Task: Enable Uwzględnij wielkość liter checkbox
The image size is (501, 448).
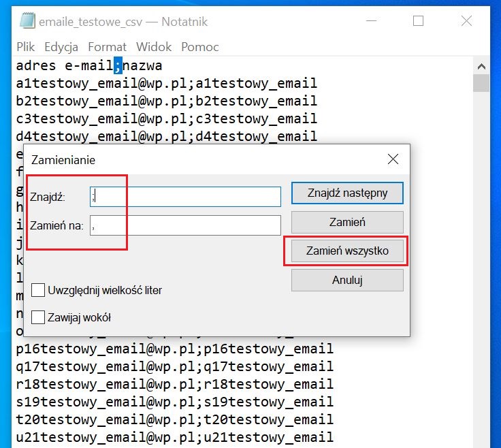Action: coord(39,290)
